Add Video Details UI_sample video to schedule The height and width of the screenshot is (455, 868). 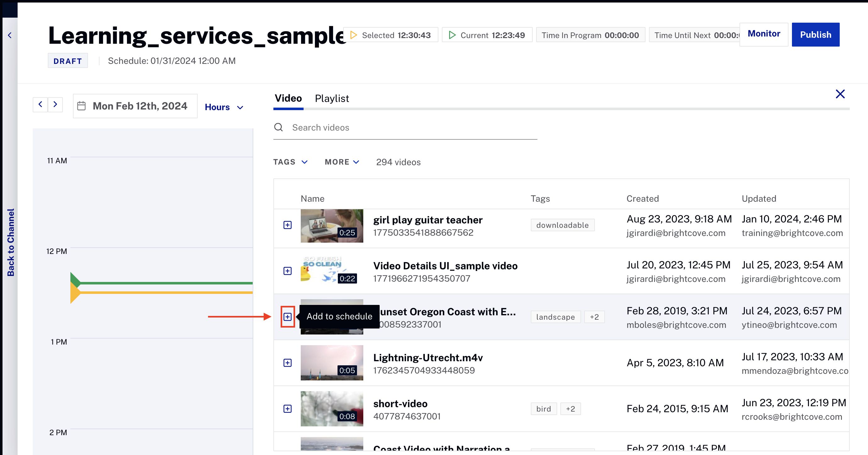pyautogui.click(x=287, y=271)
